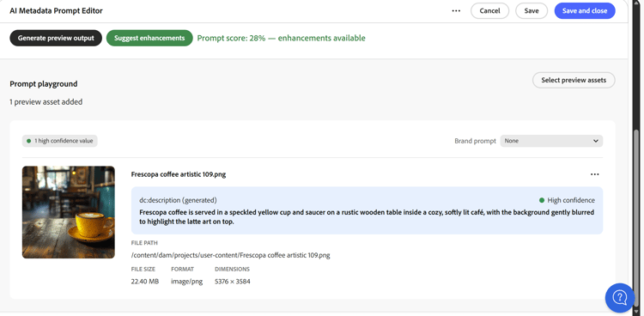Click the Prompt score 28% text
644x316 pixels.
coord(281,39)
